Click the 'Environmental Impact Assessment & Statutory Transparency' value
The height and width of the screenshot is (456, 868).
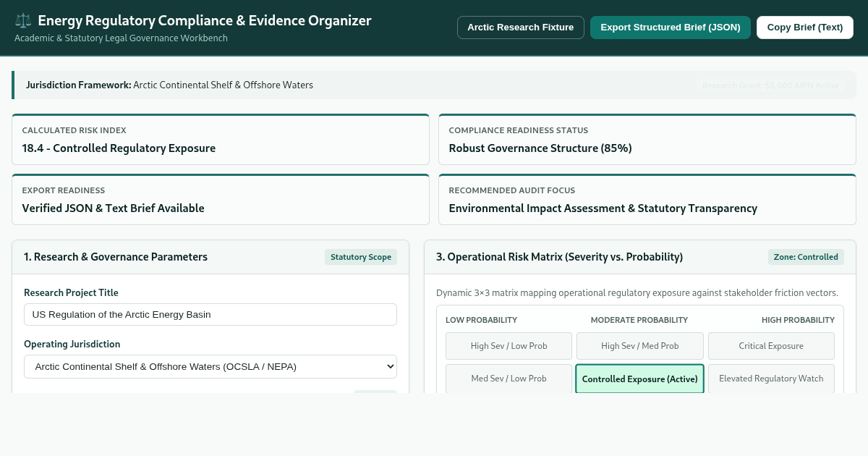[x=603, y=208]
